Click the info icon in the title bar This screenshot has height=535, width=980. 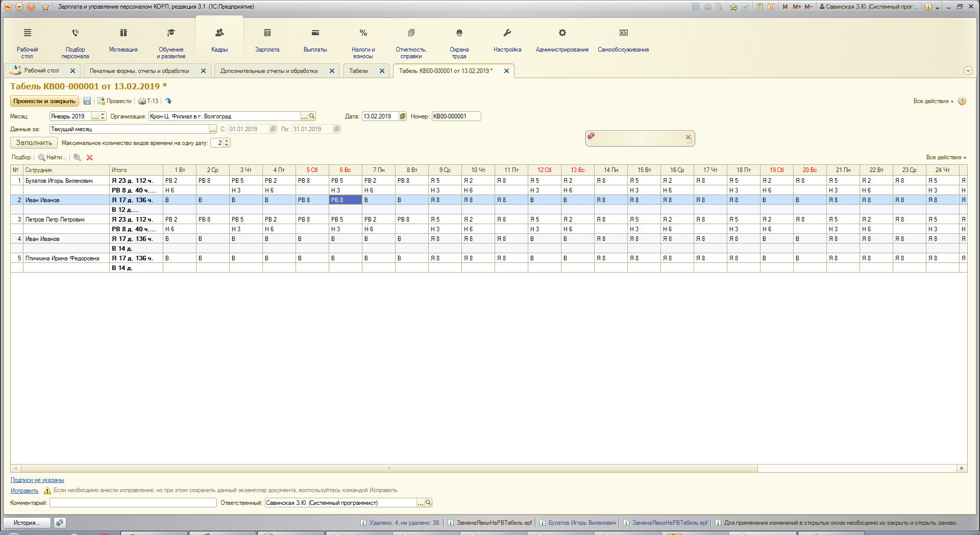coord(928,7)
